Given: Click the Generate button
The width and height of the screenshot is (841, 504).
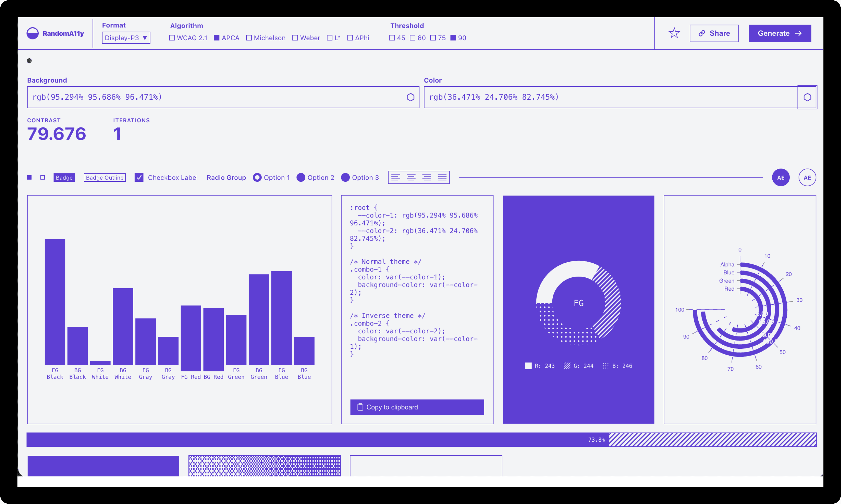Looking at the screenshot, I should [780, 33].
